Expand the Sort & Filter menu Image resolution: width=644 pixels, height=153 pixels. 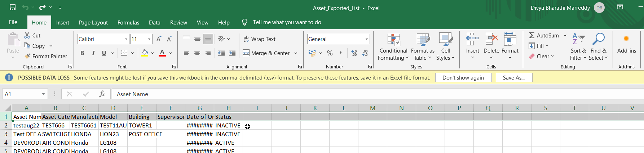[578, 47]
